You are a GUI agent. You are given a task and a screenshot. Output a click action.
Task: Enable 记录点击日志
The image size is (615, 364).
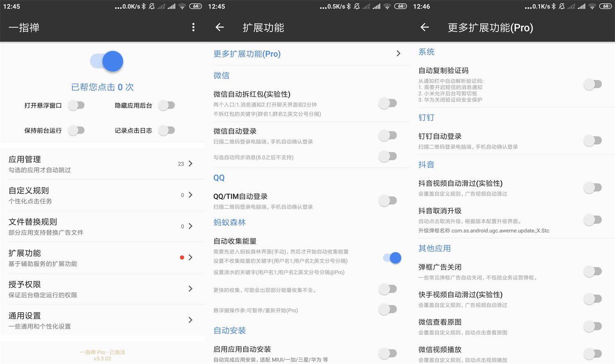click(166, 130)
